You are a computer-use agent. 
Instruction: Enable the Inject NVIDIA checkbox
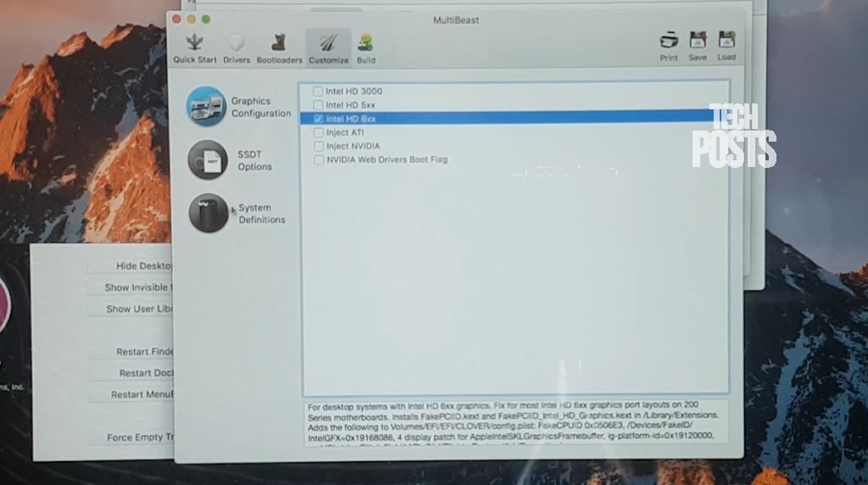[x=319, y=146]
